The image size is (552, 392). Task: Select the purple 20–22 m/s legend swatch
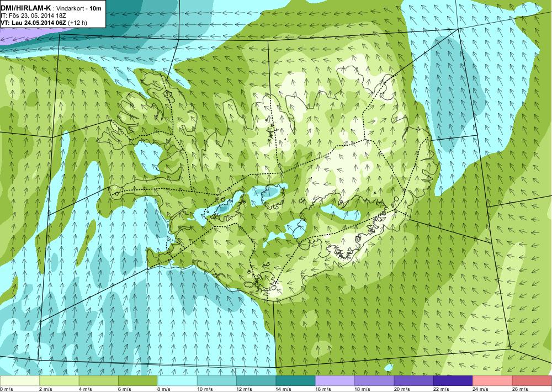pos(414,381)
